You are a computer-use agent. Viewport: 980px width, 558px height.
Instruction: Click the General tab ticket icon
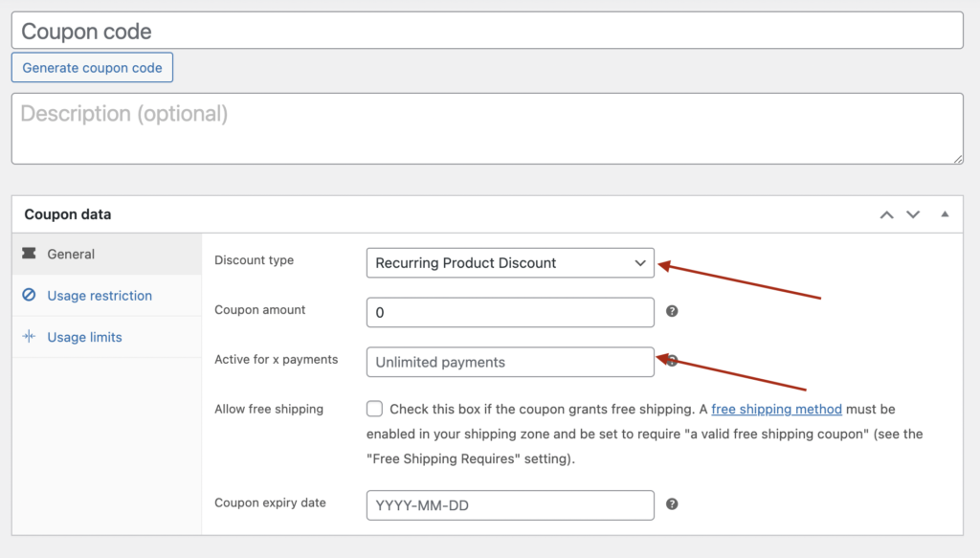(x=29, y=253)
